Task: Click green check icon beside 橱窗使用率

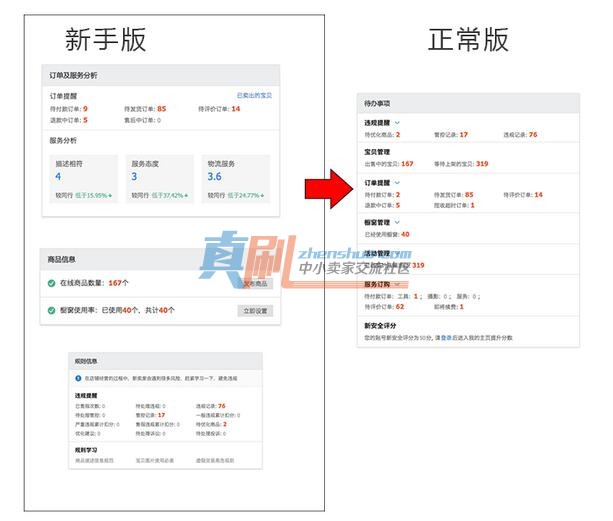Action: pos(51,311)
